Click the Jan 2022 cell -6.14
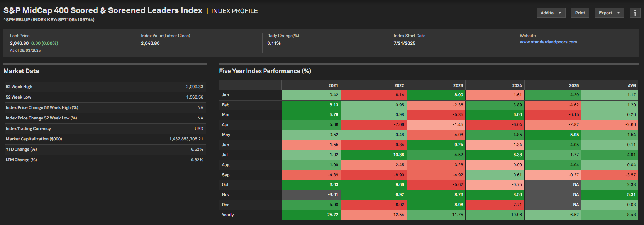Viewport: 644px width, 225px height. [374, 95]
